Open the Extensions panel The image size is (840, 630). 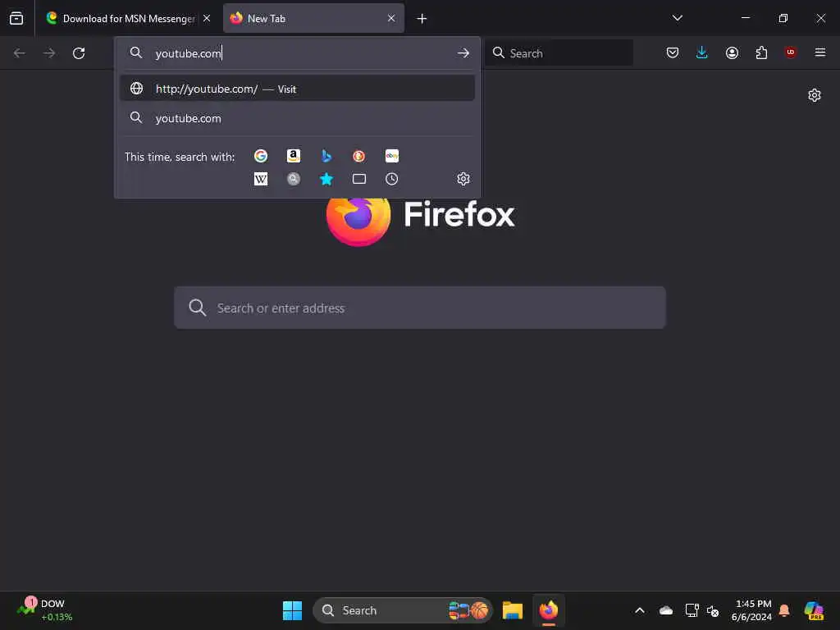[761, 52]
